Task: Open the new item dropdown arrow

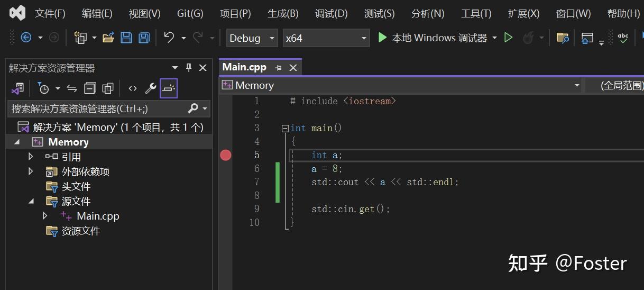Action: coord(94,38)
